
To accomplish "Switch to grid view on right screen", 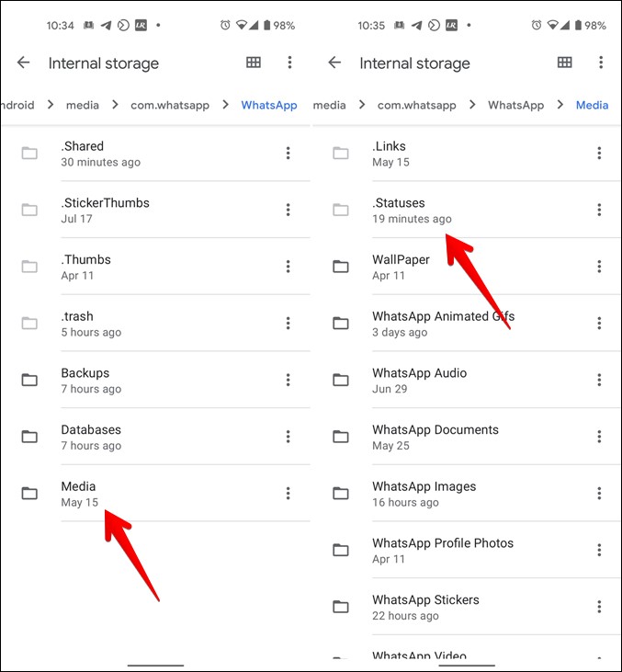I will (x=564, y=63).
